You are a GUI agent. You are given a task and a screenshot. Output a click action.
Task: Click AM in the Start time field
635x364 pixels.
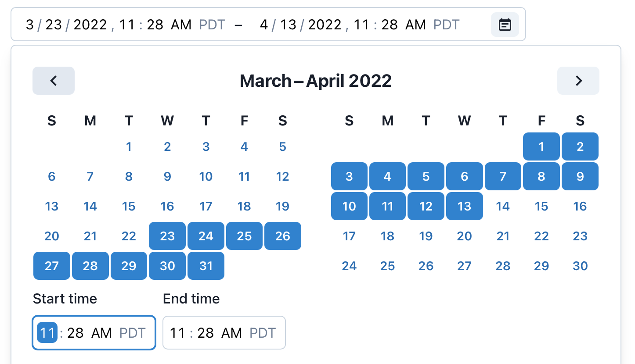[x=103, y=333]
